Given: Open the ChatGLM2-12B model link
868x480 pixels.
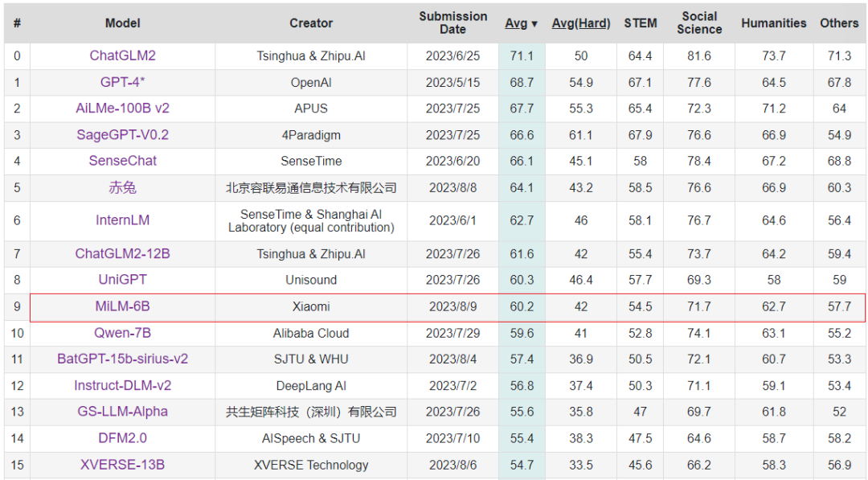Looking at the screenshot, I should (122, 254).
